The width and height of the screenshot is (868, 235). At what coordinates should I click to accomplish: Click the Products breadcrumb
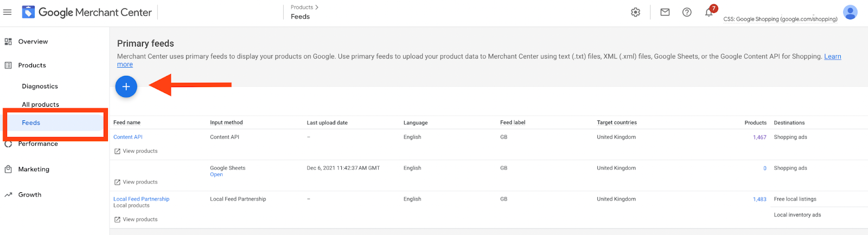tap(302, 7)
